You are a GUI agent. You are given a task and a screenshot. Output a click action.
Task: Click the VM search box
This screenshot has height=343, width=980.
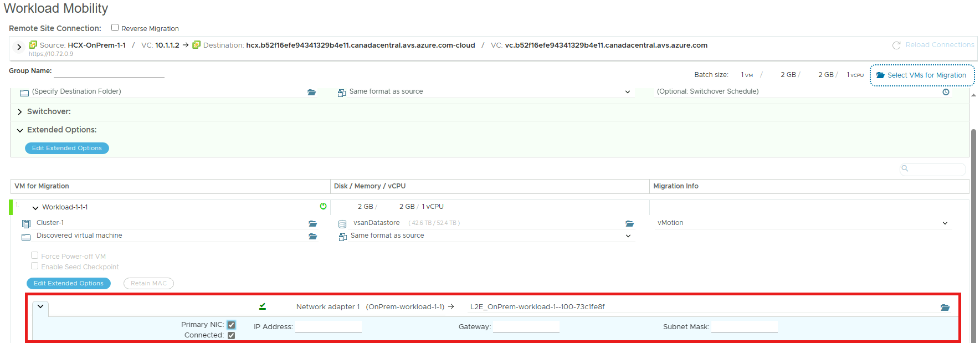tap(933, 169)
